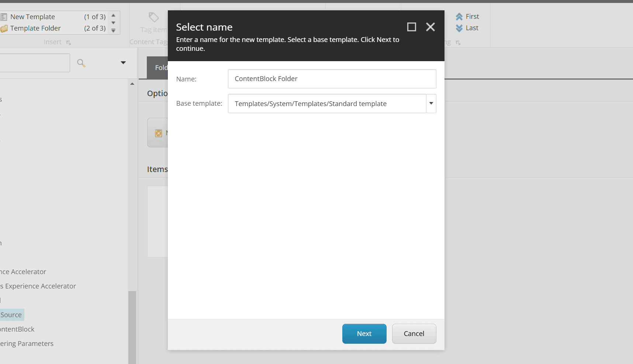Open the Insert group dialog launcher
The image size is (633, 364).
pyautogui.click(x=69, y=43)
